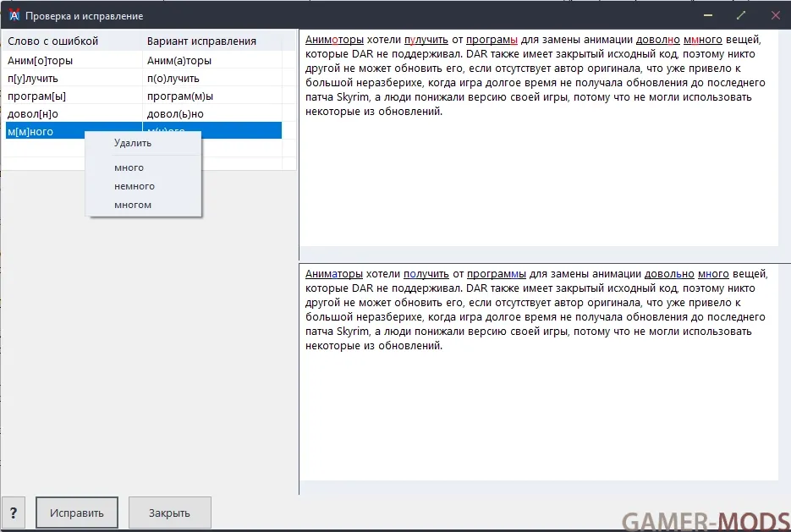Screen dimensions: 791x532
Task: Close the window with the red X
Action: pos(775,15)
